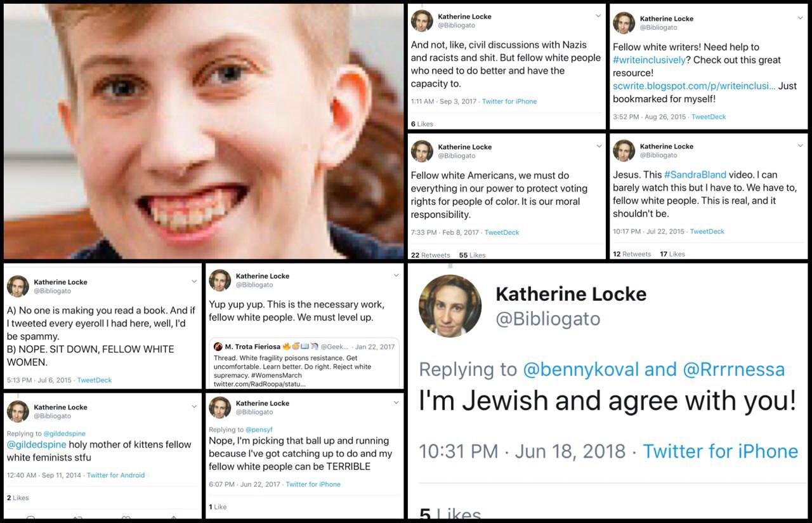812x523 pixels.
Task: Click the avatar on 'Yup yup yup' tweet
Action: (x=219, y=281)
